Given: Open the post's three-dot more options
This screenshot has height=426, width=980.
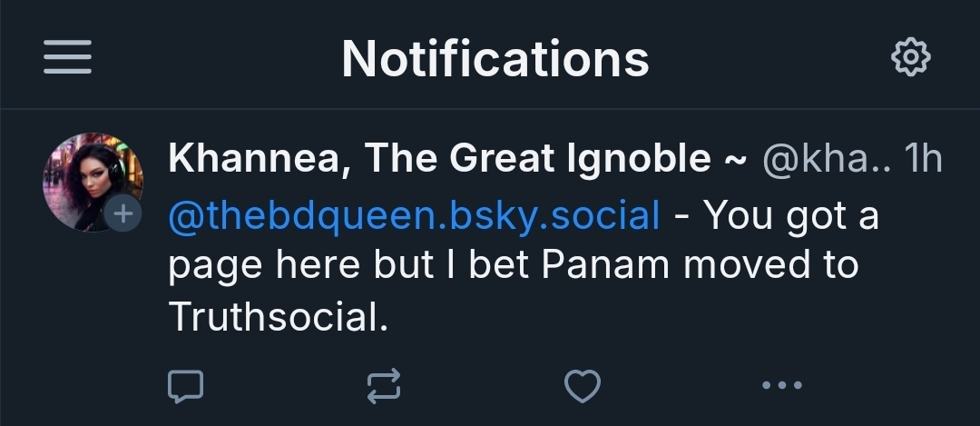Looking at the screenshot, I should click(x=781, y=386).
